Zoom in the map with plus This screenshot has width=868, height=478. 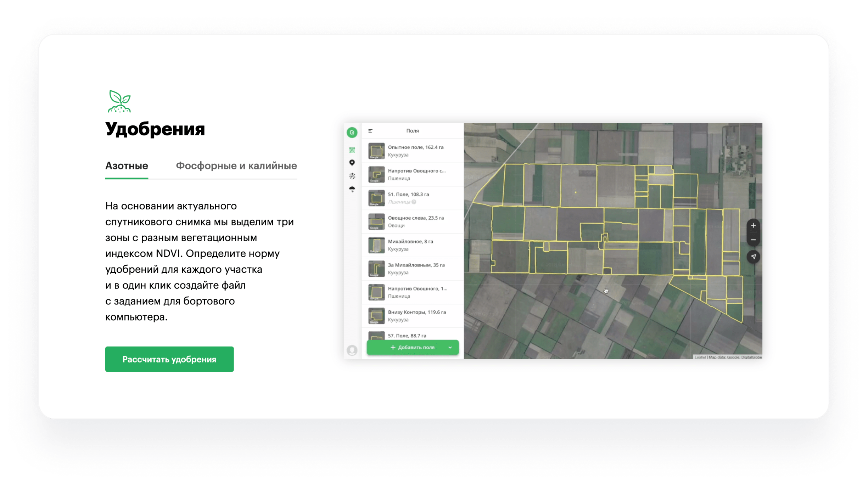point(753,225)
